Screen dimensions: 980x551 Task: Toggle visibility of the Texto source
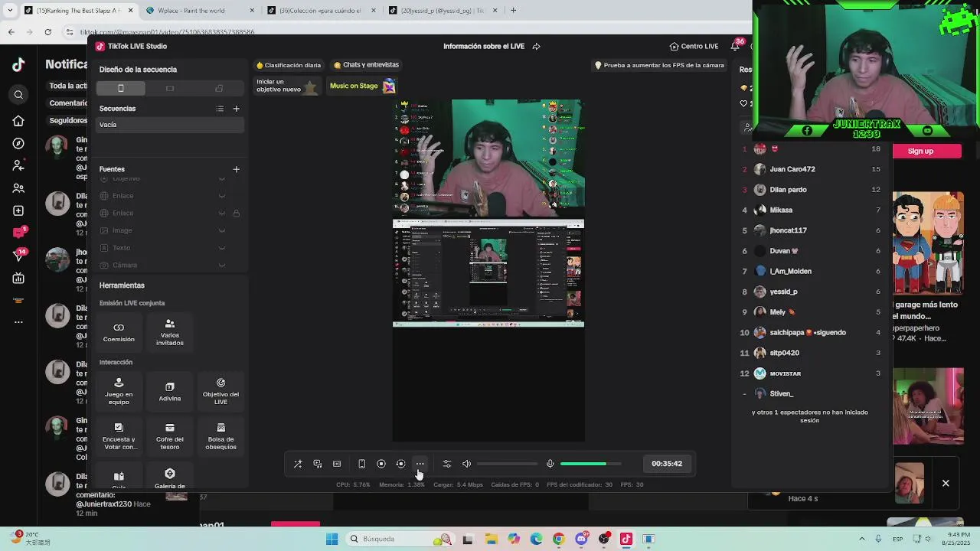tap(222, 248)
